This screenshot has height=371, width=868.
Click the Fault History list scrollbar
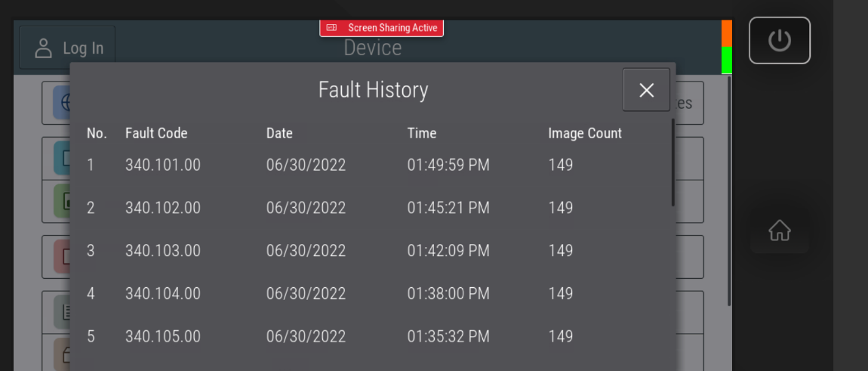pyautogui.click(x=673, y=162)
